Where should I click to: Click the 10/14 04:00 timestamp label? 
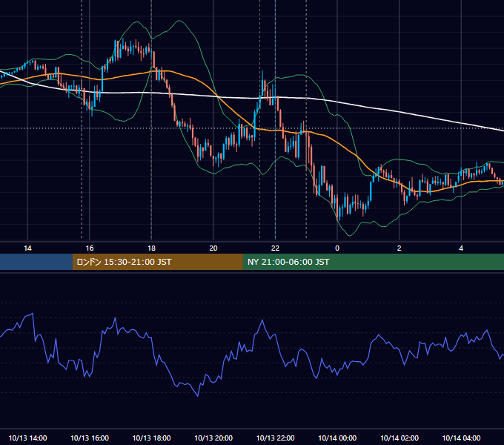coord(461,438)
